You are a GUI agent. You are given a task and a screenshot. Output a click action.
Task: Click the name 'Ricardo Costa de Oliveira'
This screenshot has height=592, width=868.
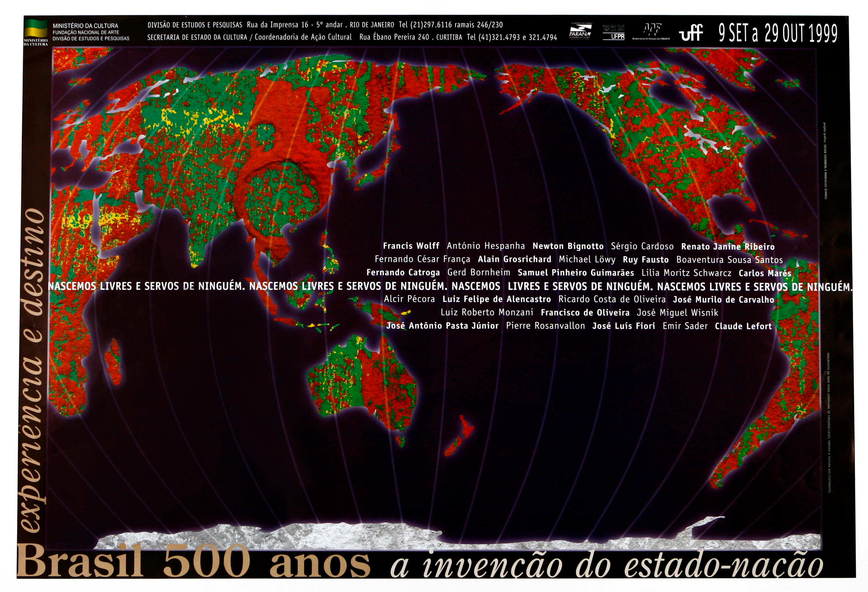click(x=612, y=300)
